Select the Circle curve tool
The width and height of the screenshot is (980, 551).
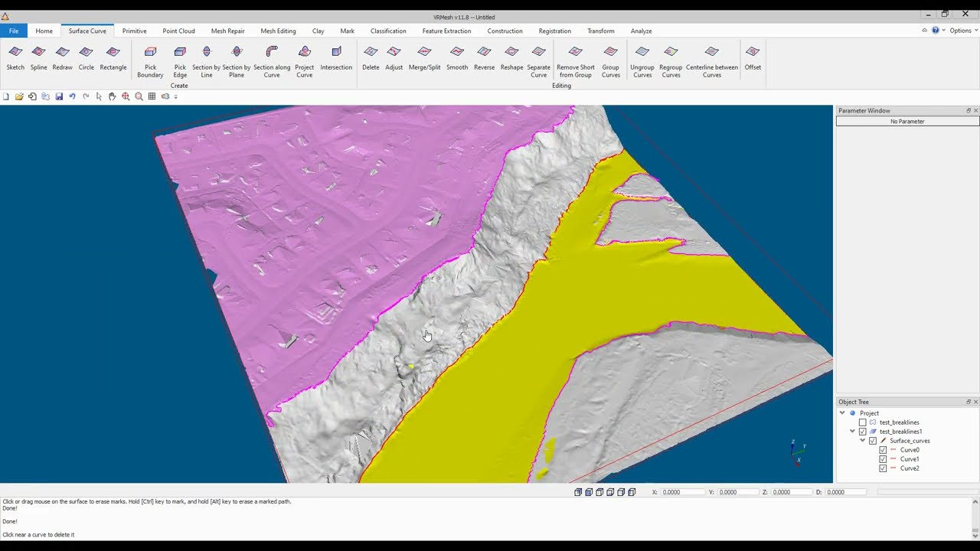click(87, 58)
